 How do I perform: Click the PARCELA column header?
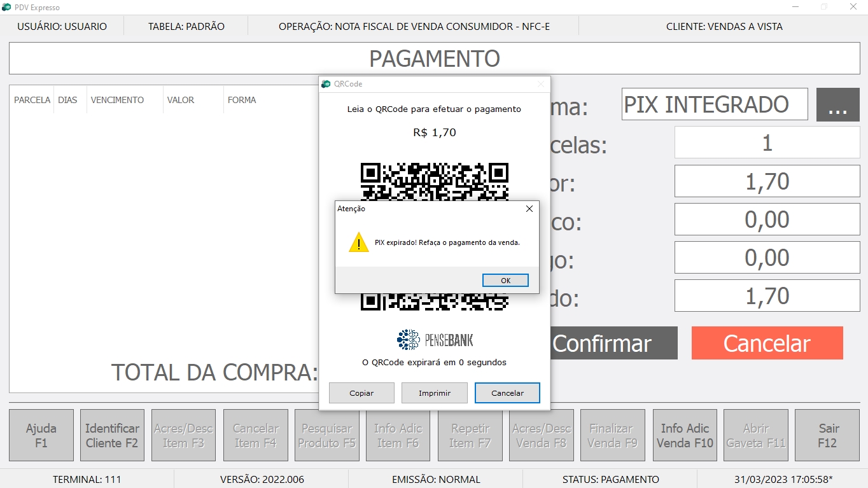tap(32, 100)
